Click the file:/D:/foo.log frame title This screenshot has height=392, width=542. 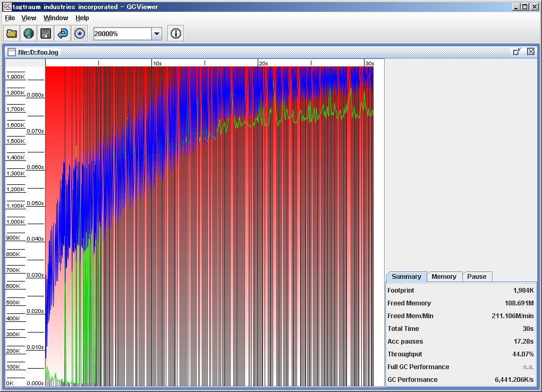pos(38,52)
